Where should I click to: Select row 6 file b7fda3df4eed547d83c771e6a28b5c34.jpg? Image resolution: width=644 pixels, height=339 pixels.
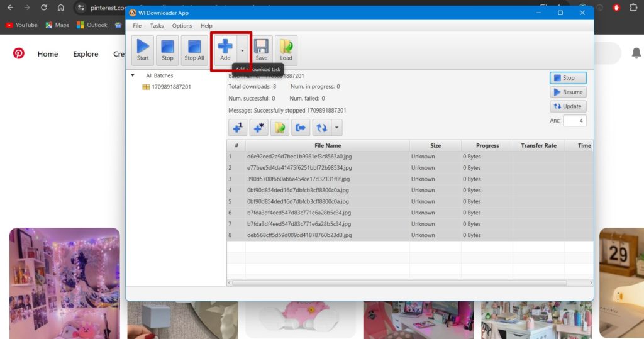[x=299, y=213]
